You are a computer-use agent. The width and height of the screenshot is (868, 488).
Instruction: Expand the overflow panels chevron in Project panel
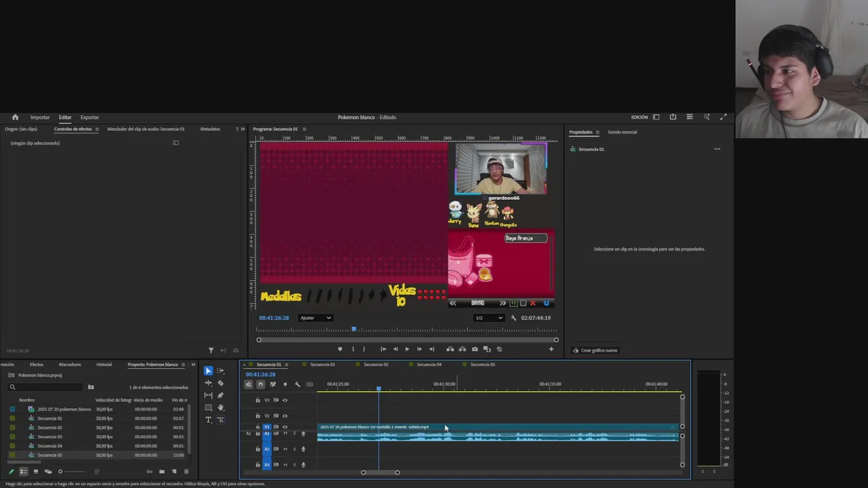coord(193,365)
